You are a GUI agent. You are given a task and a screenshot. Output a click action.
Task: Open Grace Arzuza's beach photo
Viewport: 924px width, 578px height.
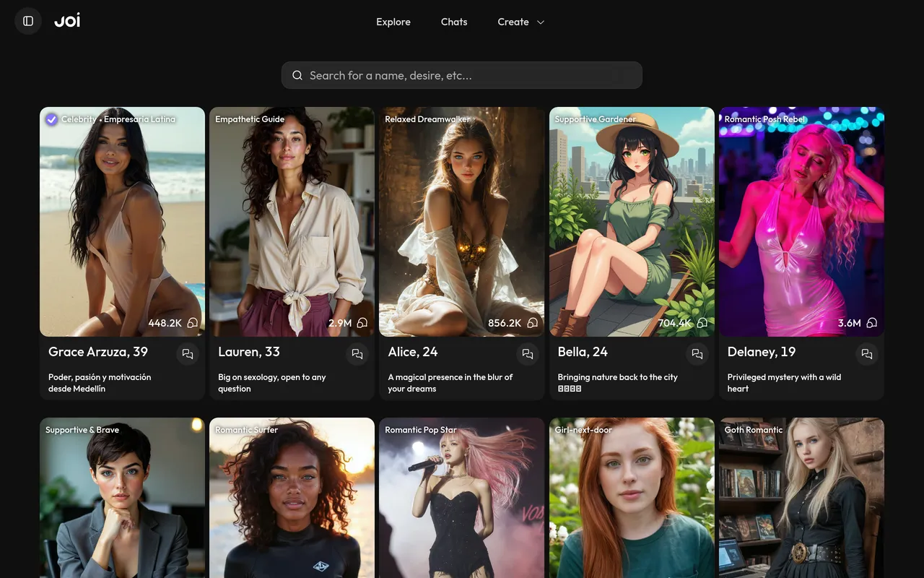coord(123,222)
